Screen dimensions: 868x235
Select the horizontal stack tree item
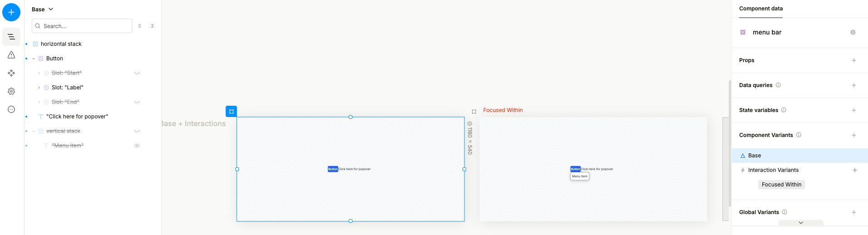pyautogui.click(x=61, y=44)
